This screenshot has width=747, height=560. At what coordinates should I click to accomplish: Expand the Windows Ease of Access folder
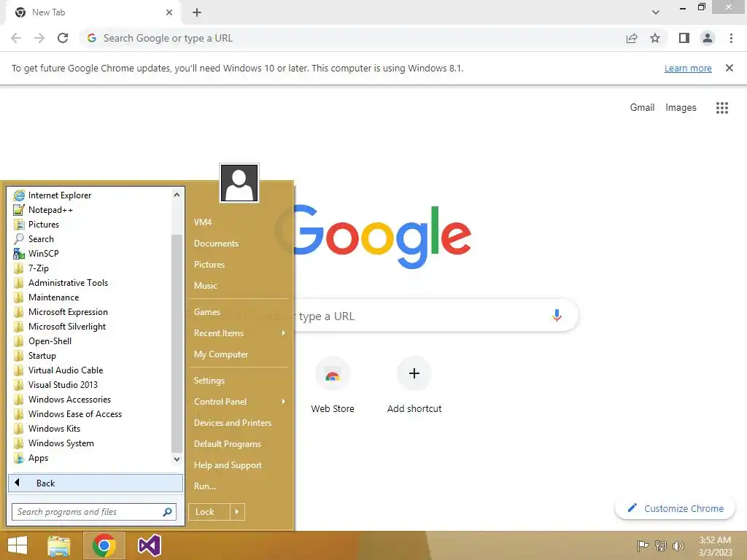[75, 414]
